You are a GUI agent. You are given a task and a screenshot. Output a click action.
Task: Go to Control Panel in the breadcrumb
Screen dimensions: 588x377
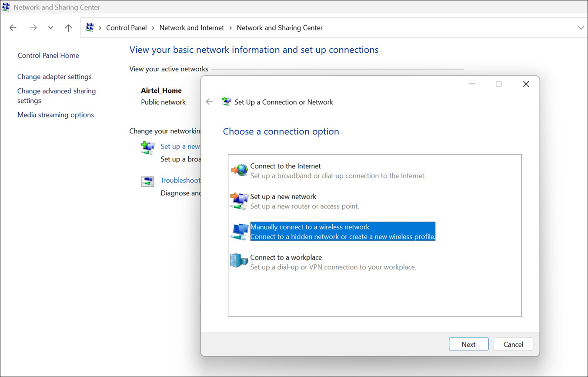pos(127,28)
